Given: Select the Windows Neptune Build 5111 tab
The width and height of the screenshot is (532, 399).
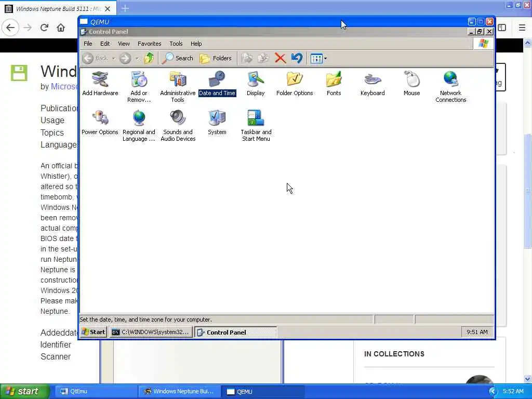Looking at the screenshot, I should click(58, 8).
